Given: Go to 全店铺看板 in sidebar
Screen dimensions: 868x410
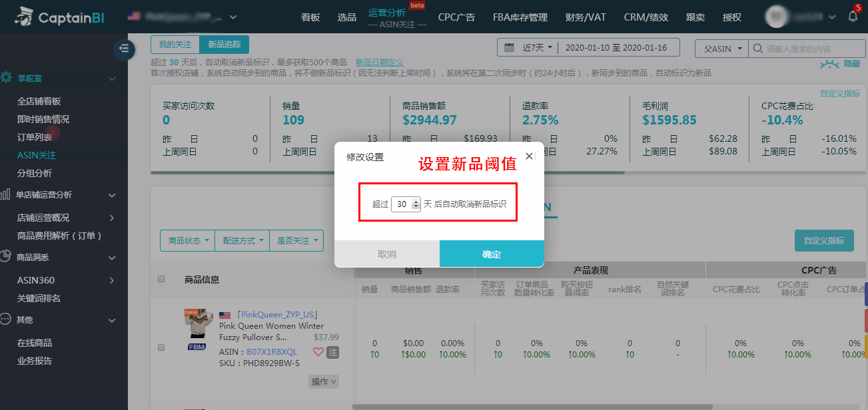Looking at the screenshot, I should tap(39, 101).
